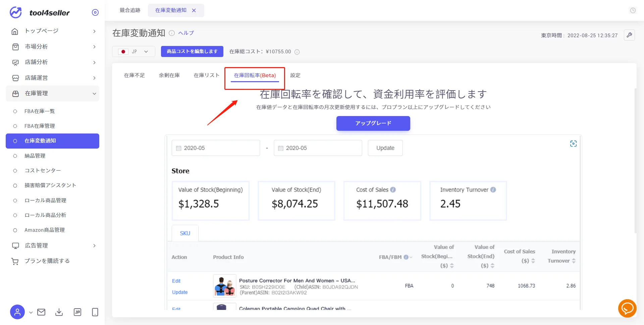
Task: Collapse the 在庫管理 sidebar section
Action: pyautogui.click(x=52, y=94)
